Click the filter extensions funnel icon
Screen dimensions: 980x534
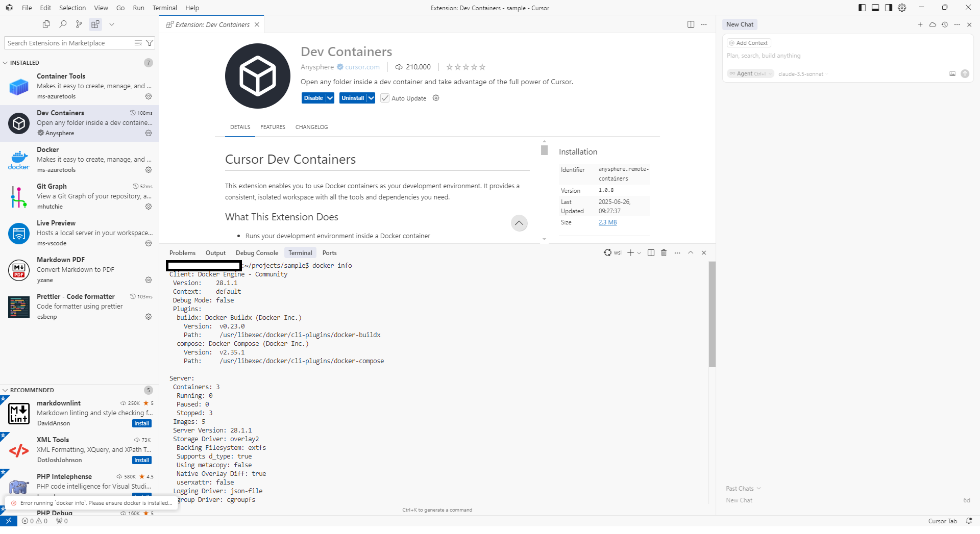[x=150, y=43]
